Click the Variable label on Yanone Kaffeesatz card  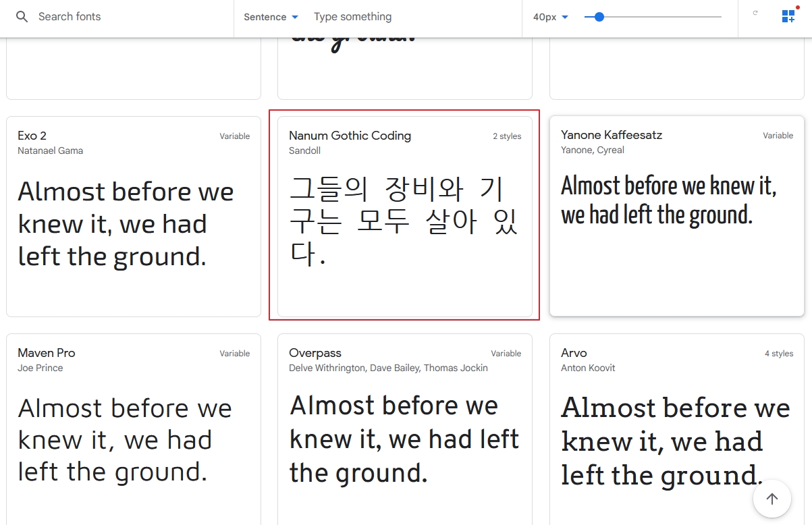[x=778, y=136]
